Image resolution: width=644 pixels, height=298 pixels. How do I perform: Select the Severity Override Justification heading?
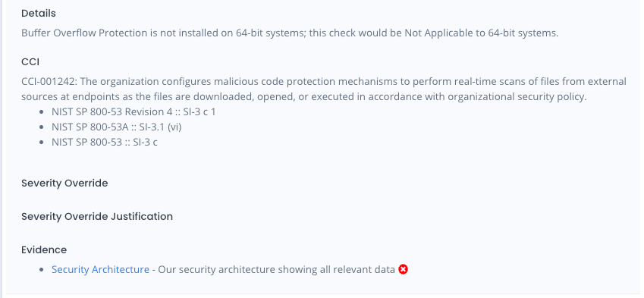[97, 216]
